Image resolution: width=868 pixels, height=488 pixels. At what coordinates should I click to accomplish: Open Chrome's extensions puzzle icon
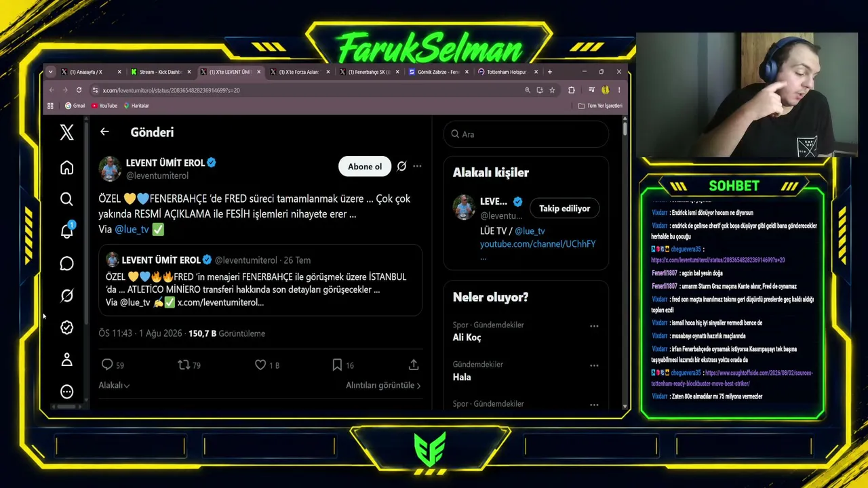coord(571,90)
